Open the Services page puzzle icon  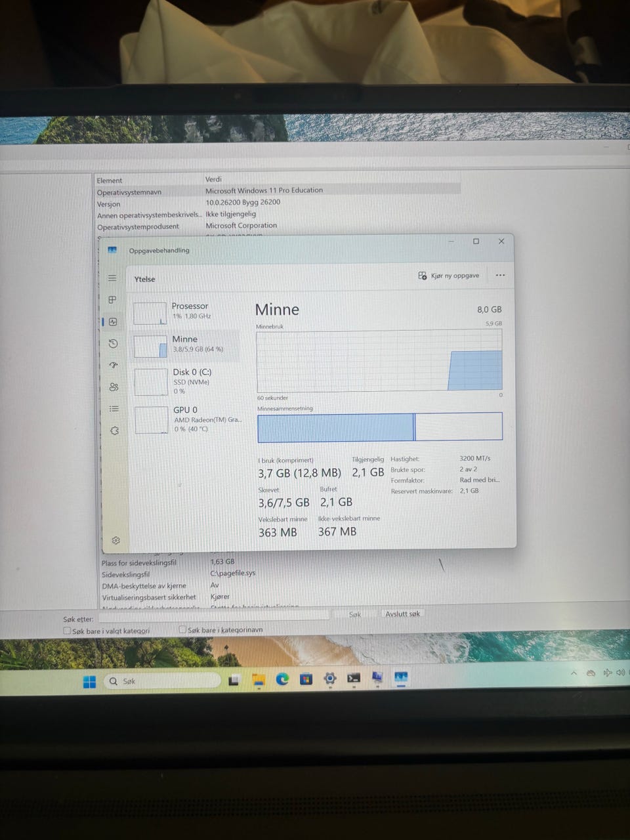[x=114, y=431]
